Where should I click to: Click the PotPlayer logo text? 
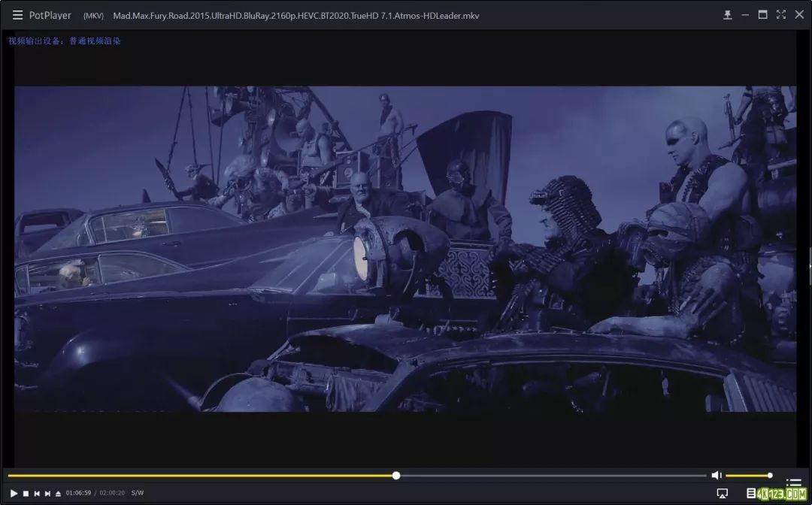(x=50, y=15)
